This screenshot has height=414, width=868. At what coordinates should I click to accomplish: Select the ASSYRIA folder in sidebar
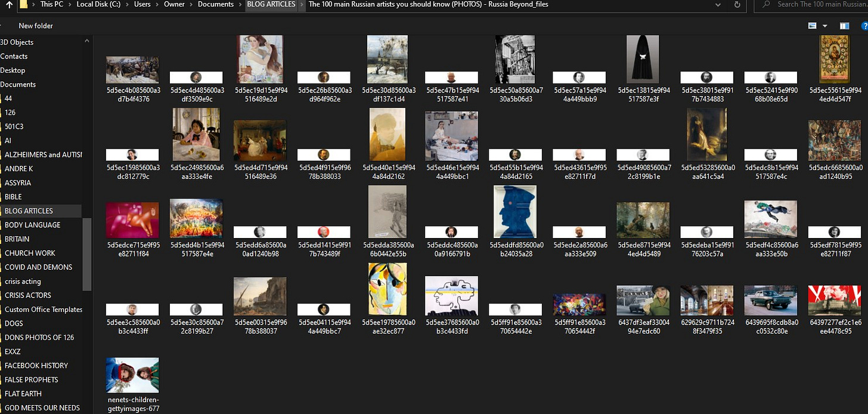click(18, 183)
